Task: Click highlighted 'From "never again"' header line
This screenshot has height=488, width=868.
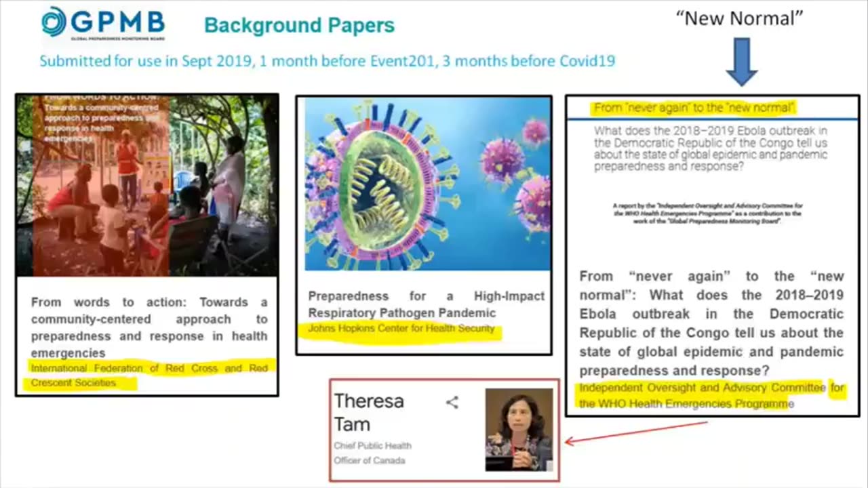Action: coord(694,108)
